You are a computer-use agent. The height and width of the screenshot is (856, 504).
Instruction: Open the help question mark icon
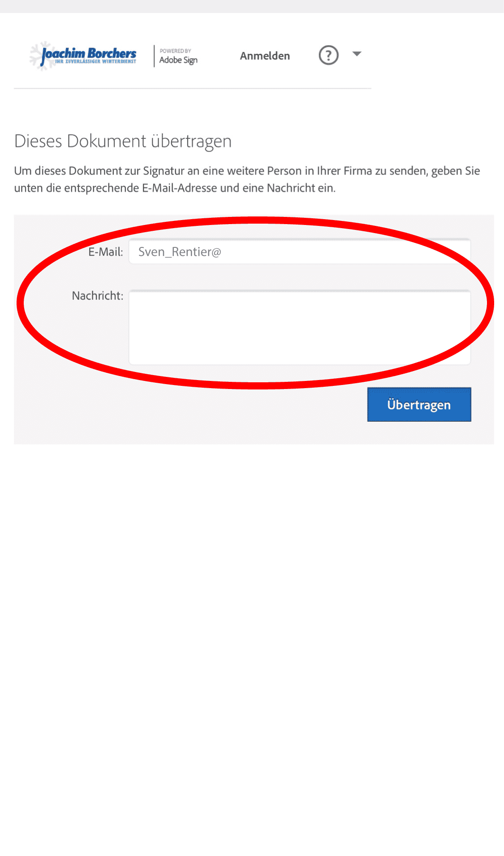(x=328, y=56)
